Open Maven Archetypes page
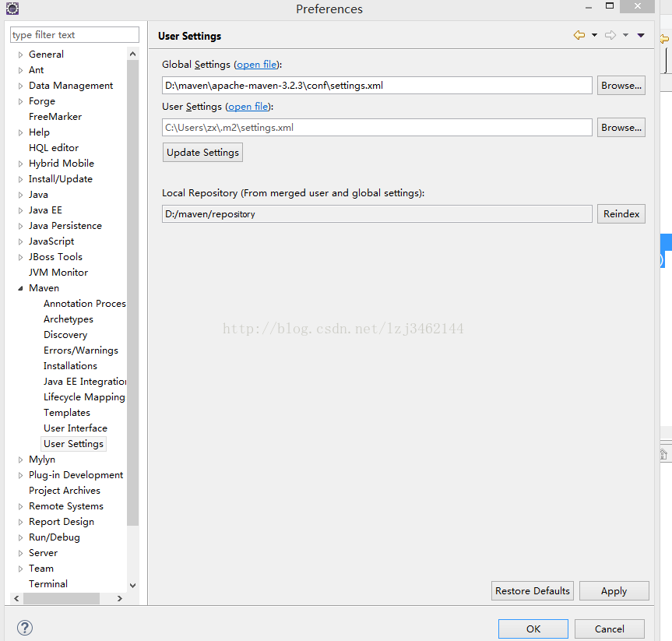The width and height of the screenshot is (672, 641). pyautogui.click(x=69, y=319)
